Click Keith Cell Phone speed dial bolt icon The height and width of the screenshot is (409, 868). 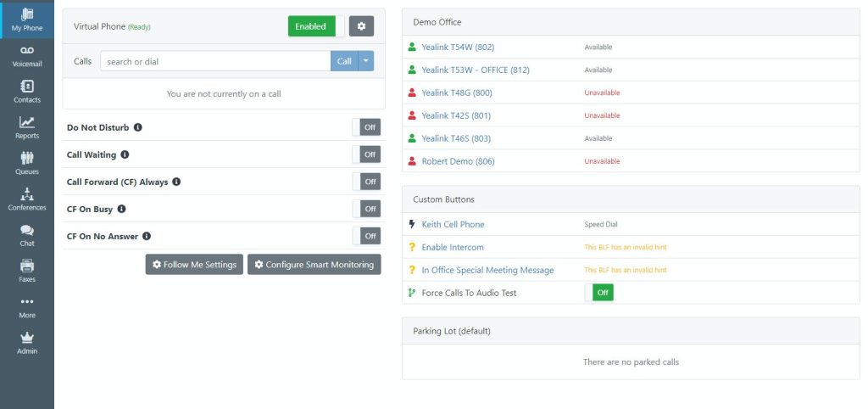[412, 225]
